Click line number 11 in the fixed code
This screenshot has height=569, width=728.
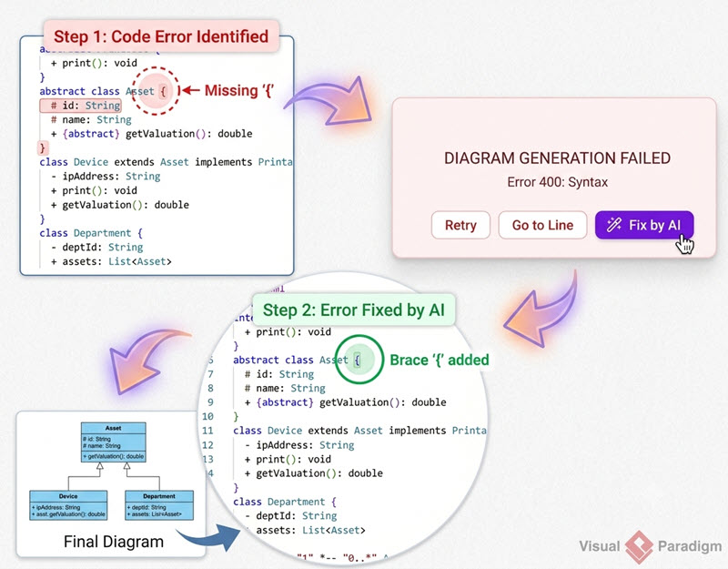[207, 431]
